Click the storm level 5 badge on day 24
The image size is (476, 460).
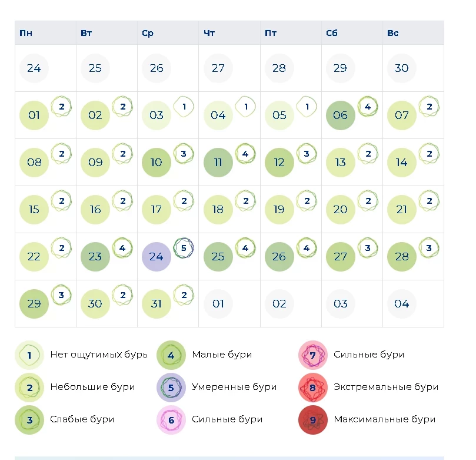click(184, 248)
